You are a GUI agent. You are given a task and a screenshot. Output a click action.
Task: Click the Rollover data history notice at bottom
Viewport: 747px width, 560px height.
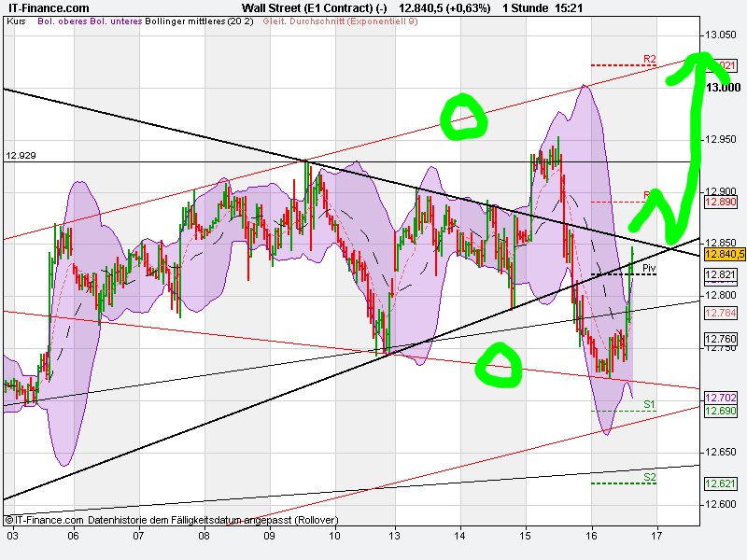[x=215, y=520]
